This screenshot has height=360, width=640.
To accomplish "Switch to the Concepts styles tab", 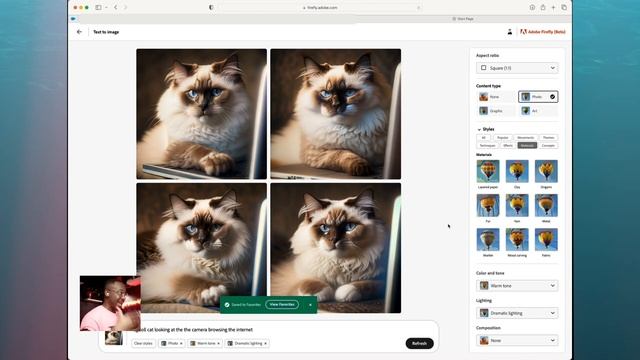I will (548, 145).
